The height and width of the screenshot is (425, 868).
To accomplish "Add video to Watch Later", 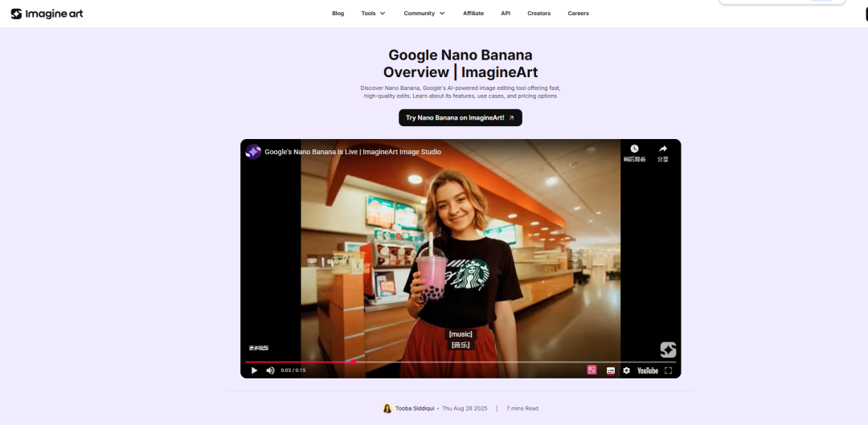I will [x=634, y=153].
